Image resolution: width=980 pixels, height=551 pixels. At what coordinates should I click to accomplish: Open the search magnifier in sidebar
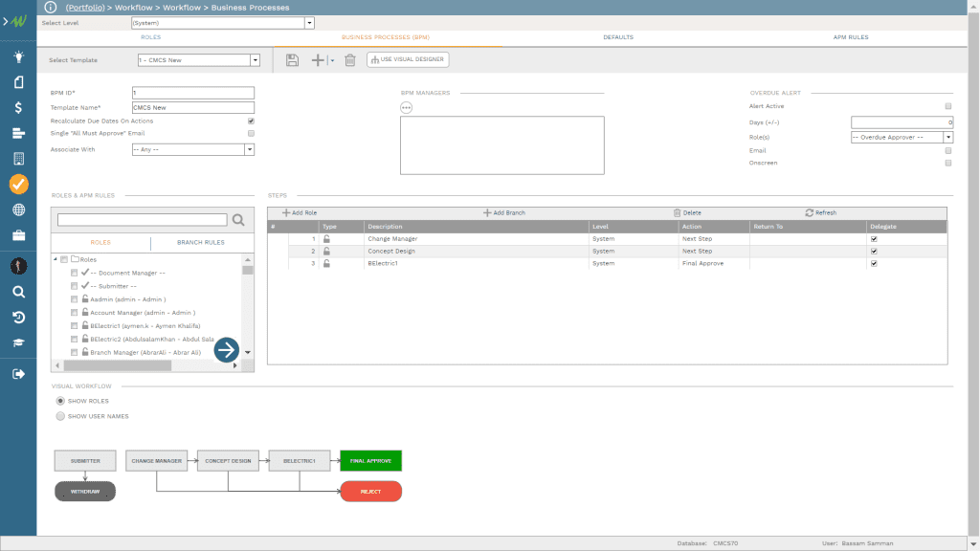[19, 292]
